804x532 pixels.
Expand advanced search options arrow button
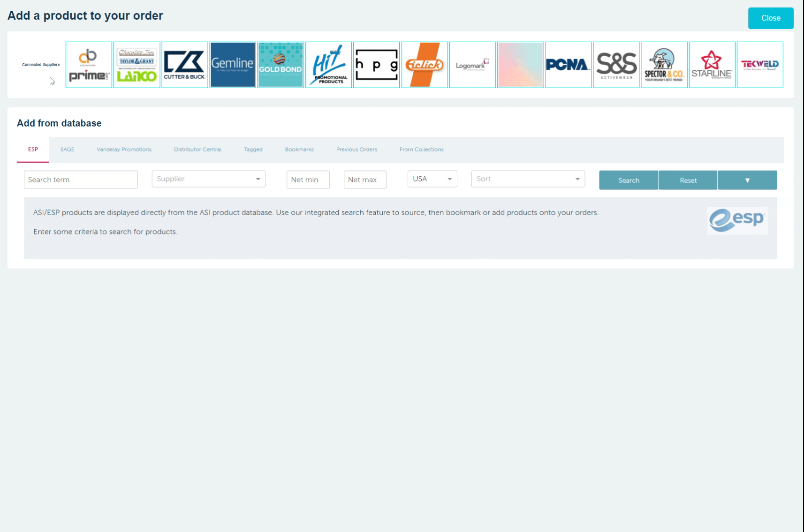[x=747, y=180]
